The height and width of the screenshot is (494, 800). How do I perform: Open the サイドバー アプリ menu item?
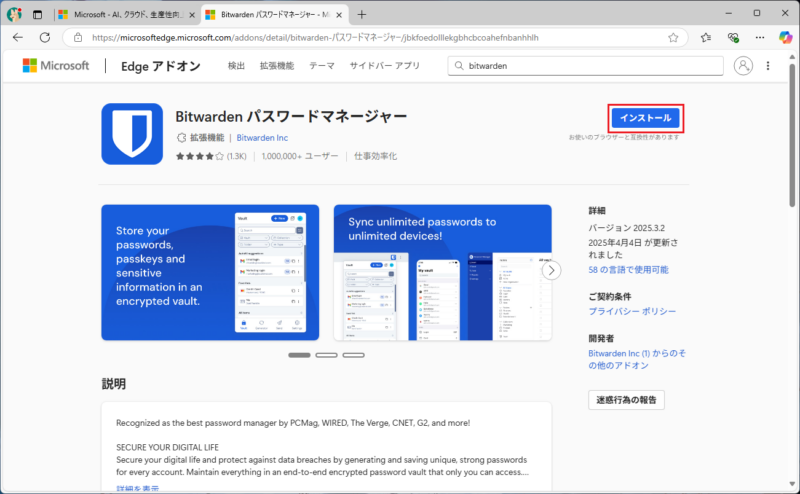385,66
